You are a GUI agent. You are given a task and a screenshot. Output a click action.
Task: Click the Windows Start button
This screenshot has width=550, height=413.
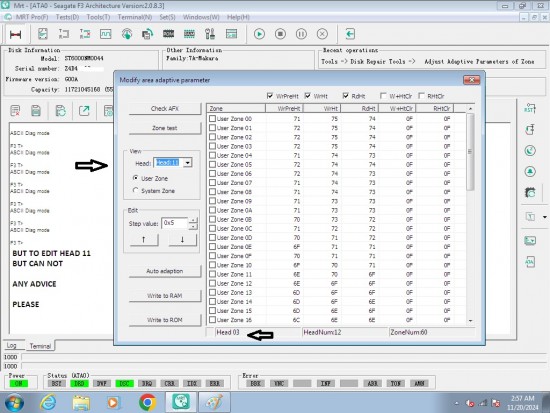pos(14,402)
